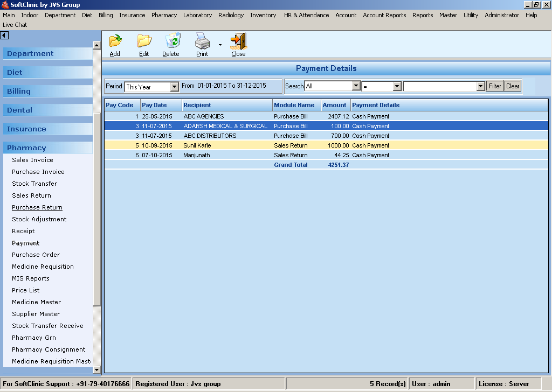Open Purchase Return in the sidebar

pyautogui.click(x=37, y=207)
